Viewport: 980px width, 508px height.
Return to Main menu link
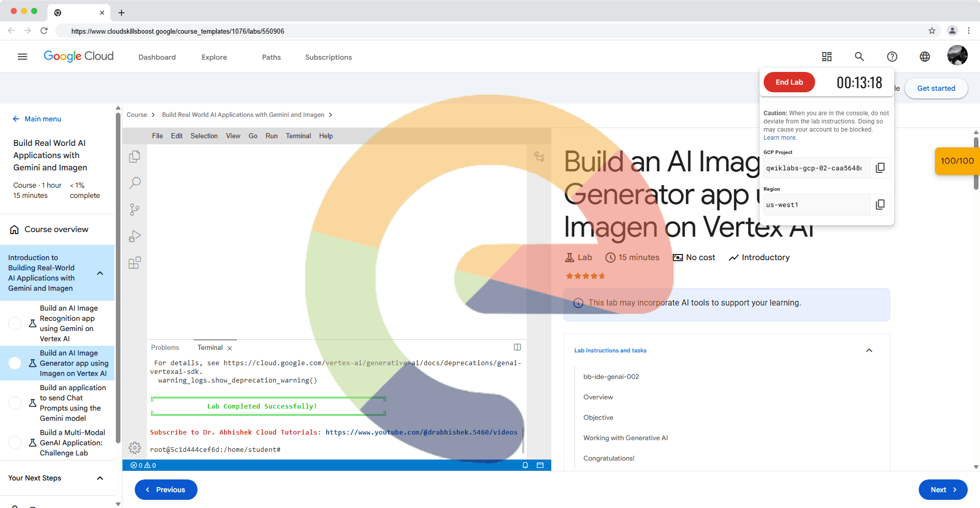[x=37, y=119]
